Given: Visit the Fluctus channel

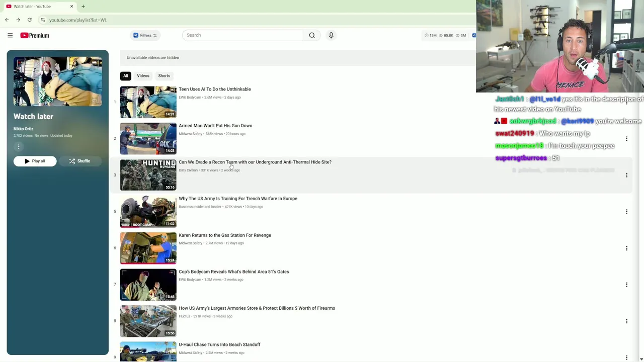Looking at the screenshot, I should pyautogui.click(x=185, y=316).
